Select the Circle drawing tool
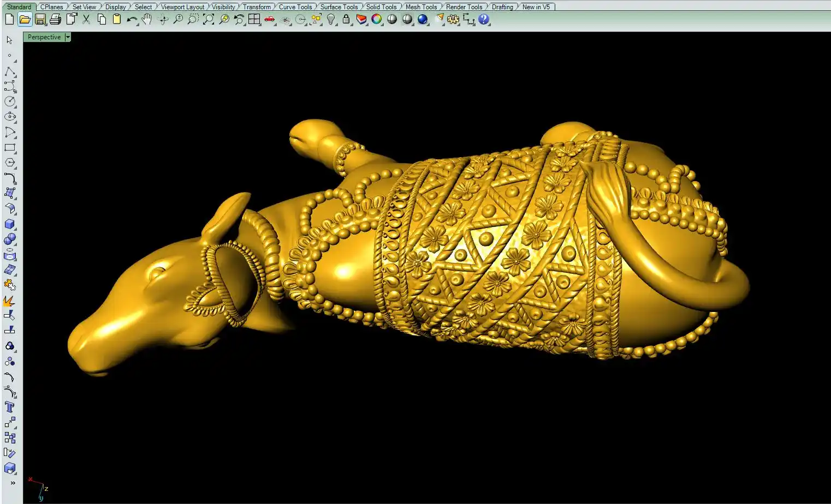Image resolution: width=831 pixels, height=504 pixels. point(10,101)
